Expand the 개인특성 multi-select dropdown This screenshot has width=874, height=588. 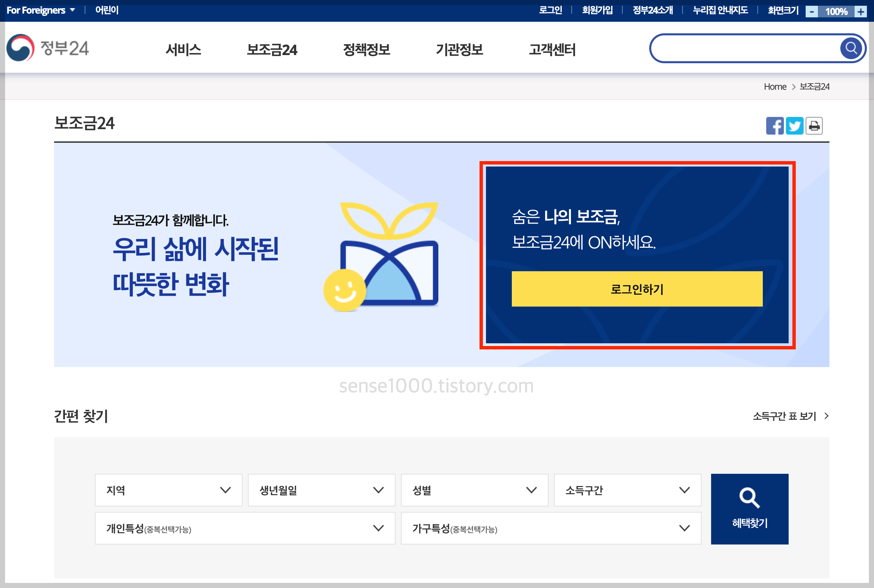[245, 528]
